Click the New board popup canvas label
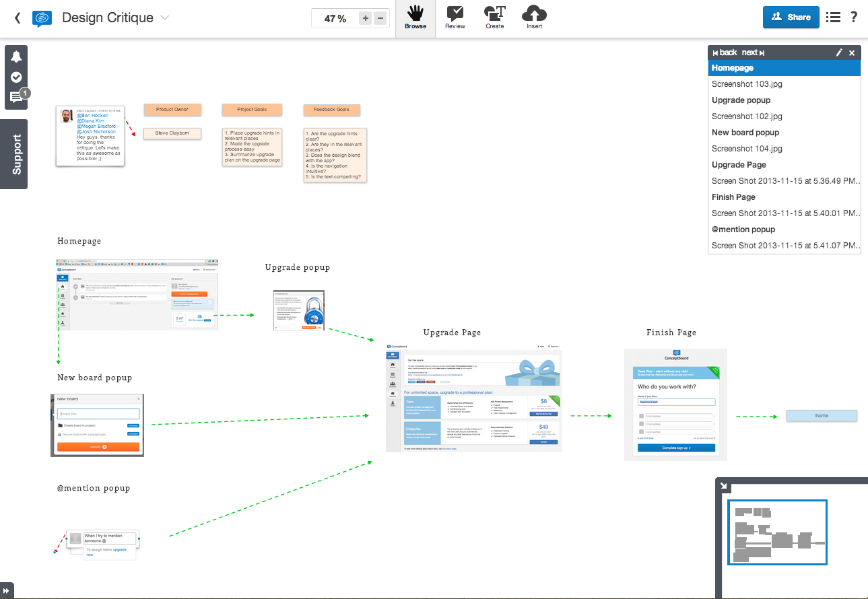Image resolution: width=868 pixels, height=599 pixels. point(95,378)
